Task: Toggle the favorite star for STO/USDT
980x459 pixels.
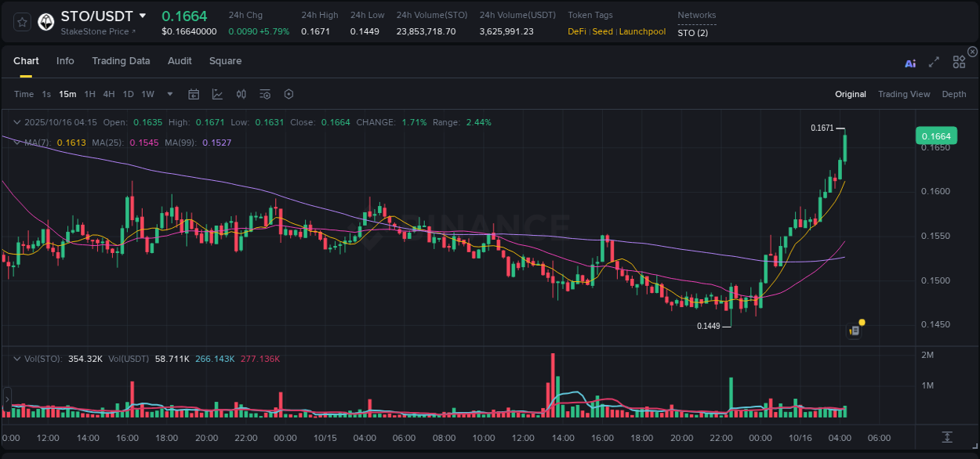Action: [x=21, y=22]
